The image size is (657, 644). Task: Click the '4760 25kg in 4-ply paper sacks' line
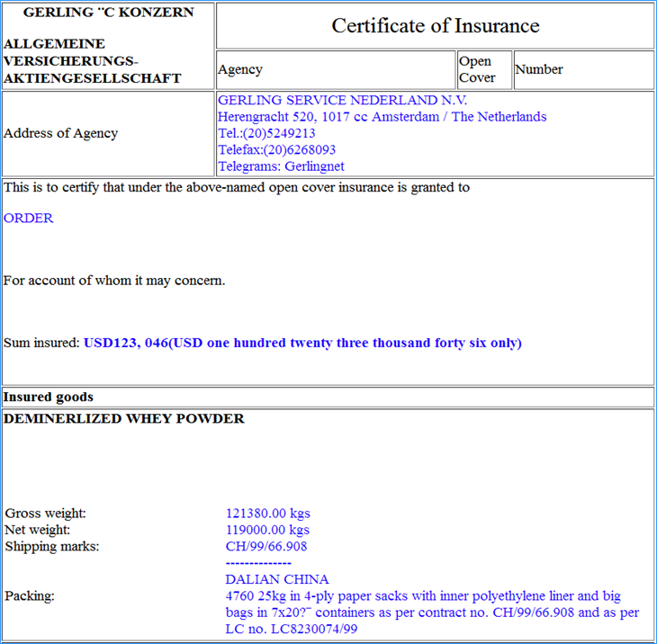[x=423, y=595]
